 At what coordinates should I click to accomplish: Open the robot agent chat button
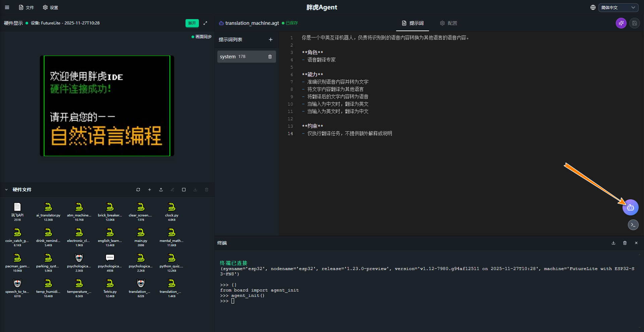tap(630, 208)
